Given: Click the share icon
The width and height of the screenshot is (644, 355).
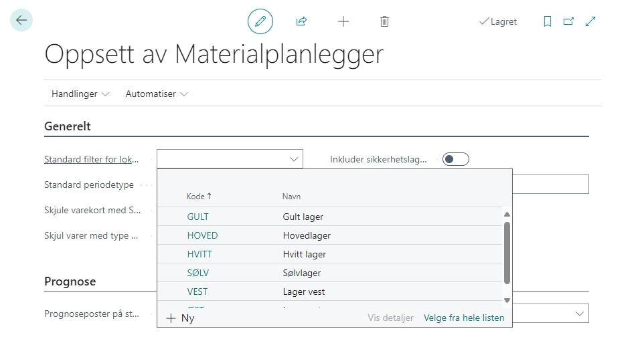Looking at the screenshot, I should tap(301, 21).
